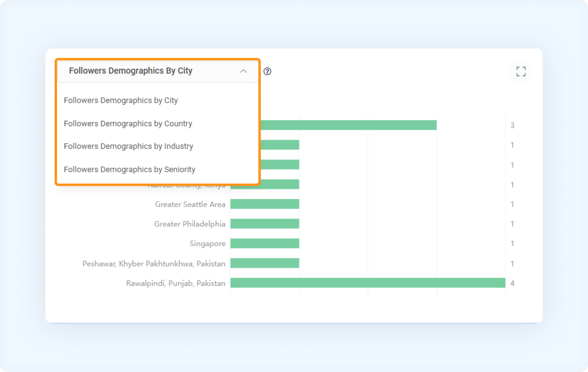
Task: Click the Greater Seattle Area label
Action: 190,204
